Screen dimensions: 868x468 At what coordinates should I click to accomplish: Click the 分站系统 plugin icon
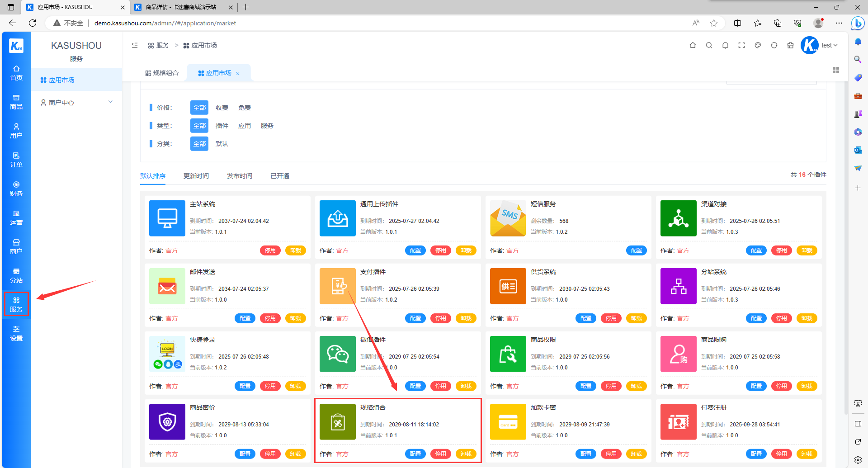click(679, 286)
